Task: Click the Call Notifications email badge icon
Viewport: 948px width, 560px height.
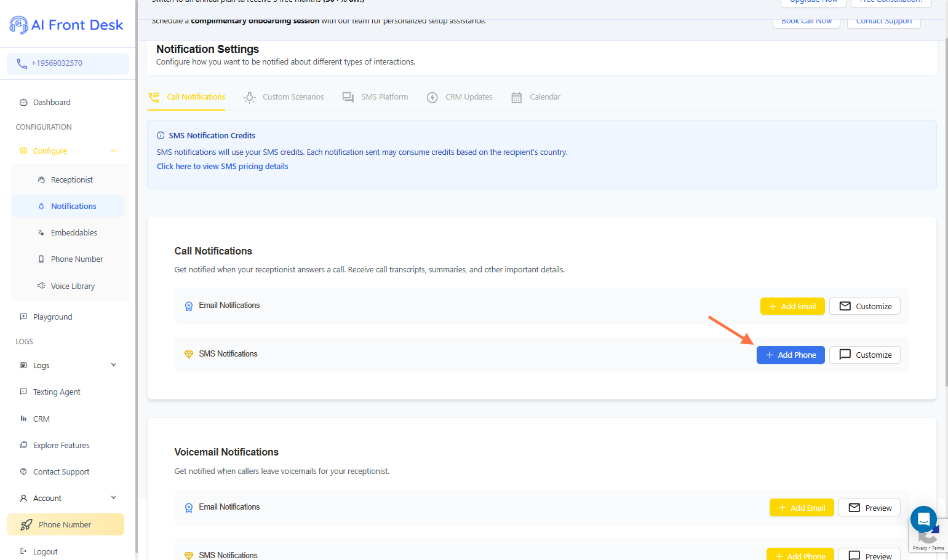Action: coord(189,306)
